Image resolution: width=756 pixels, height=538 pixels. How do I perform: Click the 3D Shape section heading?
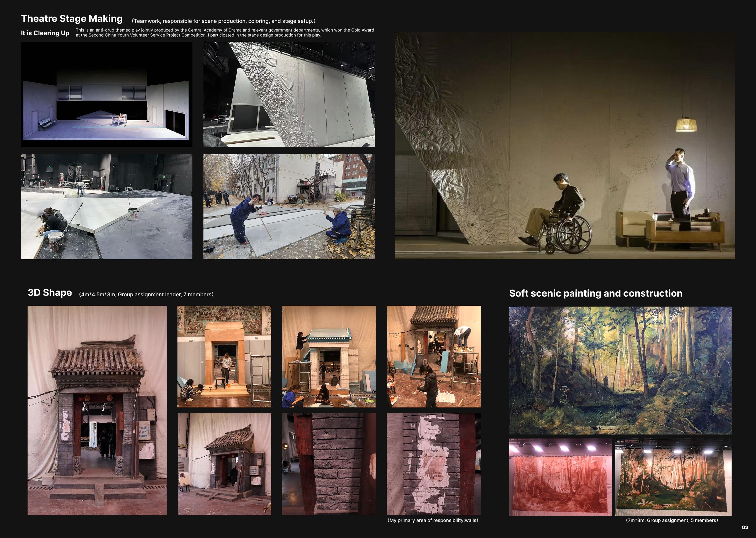coord(50,293)
